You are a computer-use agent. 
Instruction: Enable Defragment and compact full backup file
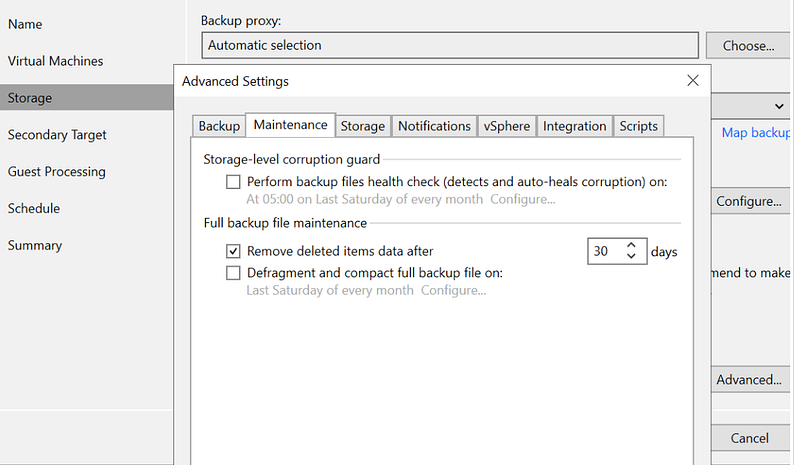point(233,272)
